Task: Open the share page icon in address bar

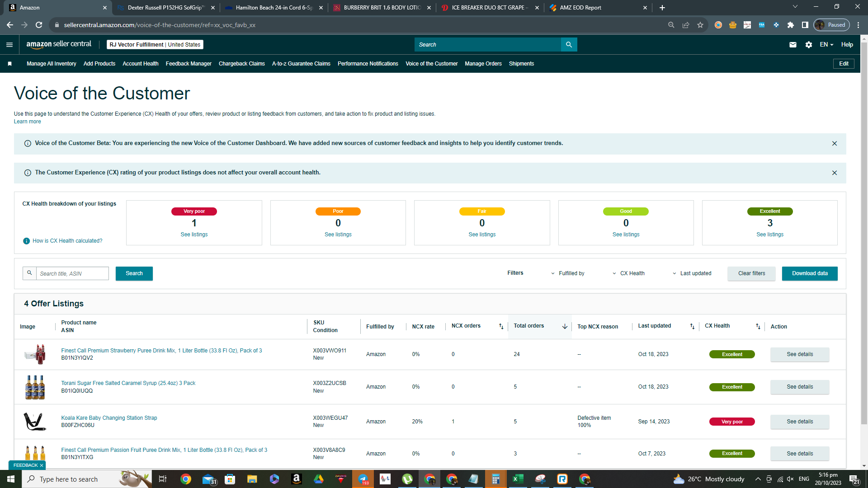Action: tap(686, 25)
